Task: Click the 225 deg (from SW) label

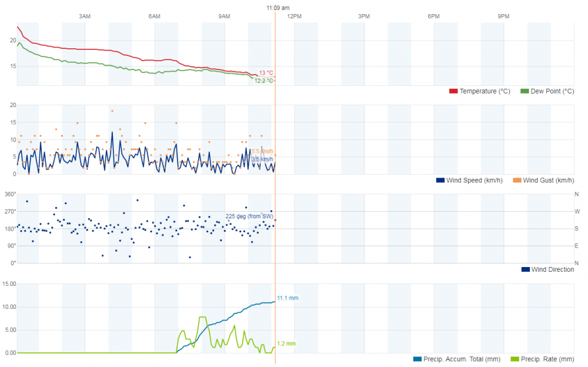Action: 249,216
